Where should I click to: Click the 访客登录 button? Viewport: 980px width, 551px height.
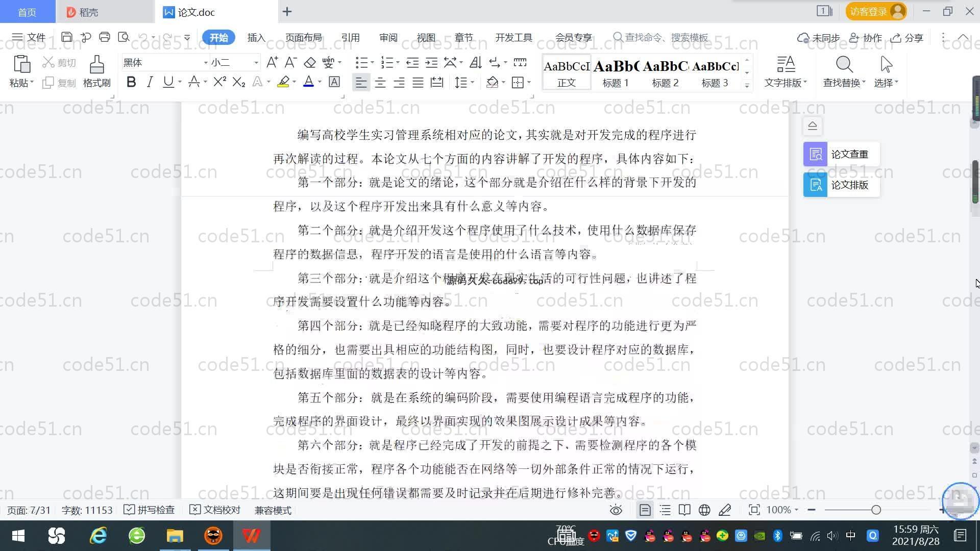876,11
